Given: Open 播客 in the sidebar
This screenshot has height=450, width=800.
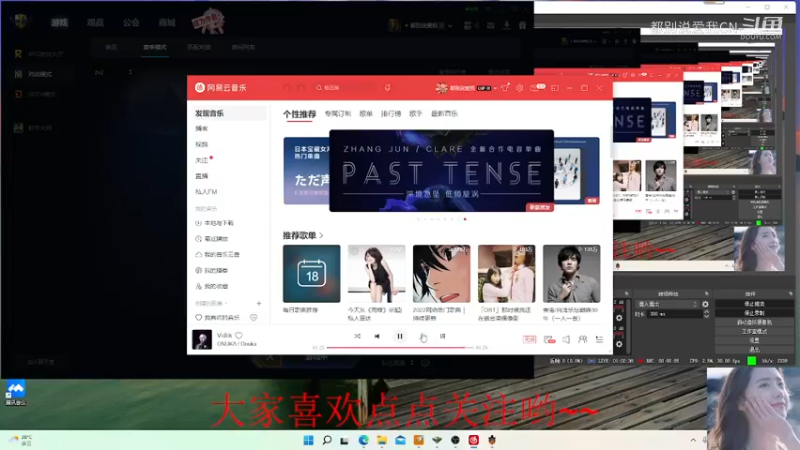Looking at the screenshot, I should 202,129.
